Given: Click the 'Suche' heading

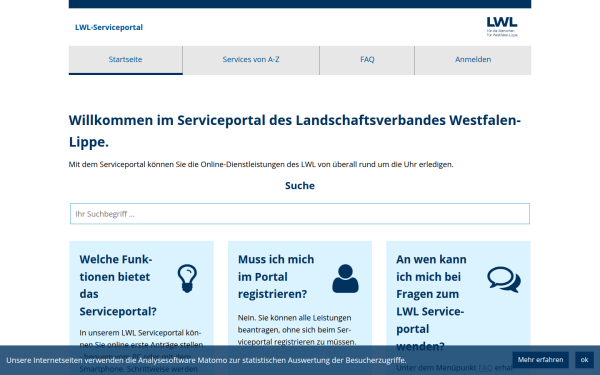Looking at the screenshot, I should tap(300, 186).
